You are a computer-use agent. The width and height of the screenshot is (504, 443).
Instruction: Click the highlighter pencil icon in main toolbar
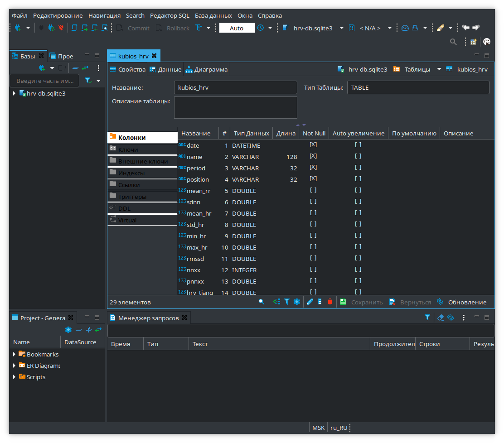pos(441,28)
